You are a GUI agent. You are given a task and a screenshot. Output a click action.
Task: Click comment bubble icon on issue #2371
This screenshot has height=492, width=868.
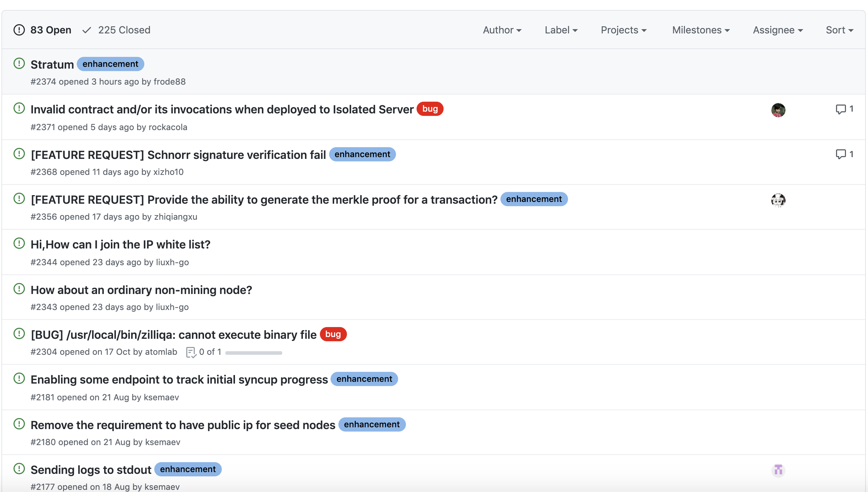click(x=840, y=109)
